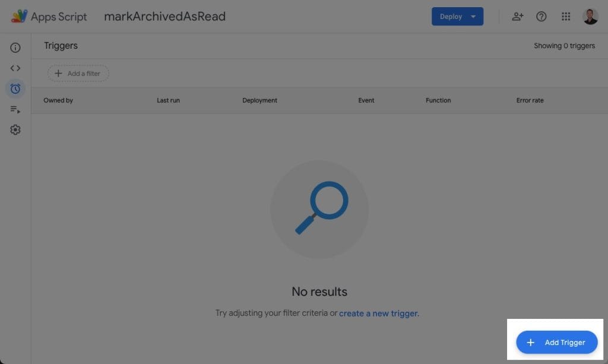Open the Executions list icon
The image size is (608, 364).
pyautogui.click(x=15, y=109)
